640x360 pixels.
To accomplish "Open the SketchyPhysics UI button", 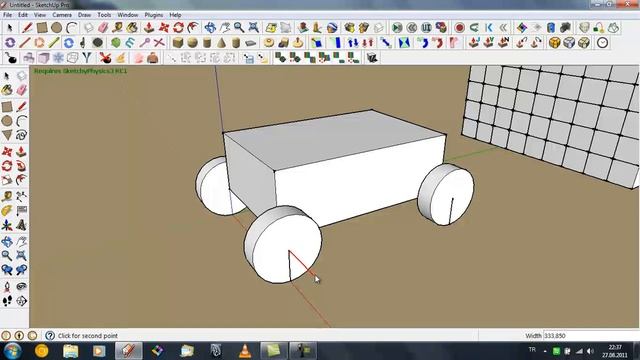I will (426, 28).
